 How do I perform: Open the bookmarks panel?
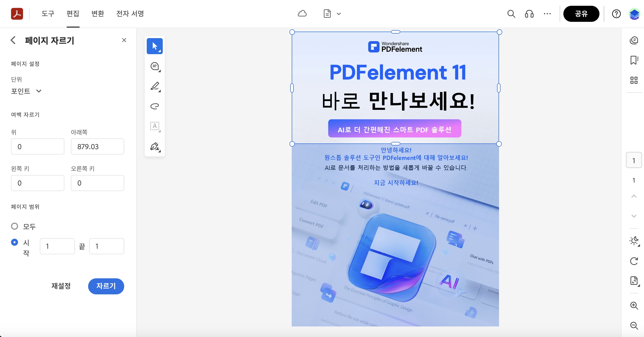tap(634, 60)
